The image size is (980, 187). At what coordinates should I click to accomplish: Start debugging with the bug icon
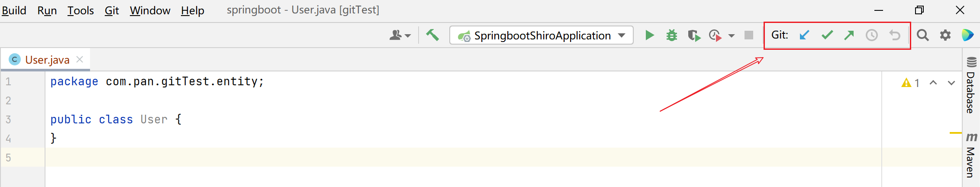672,35
